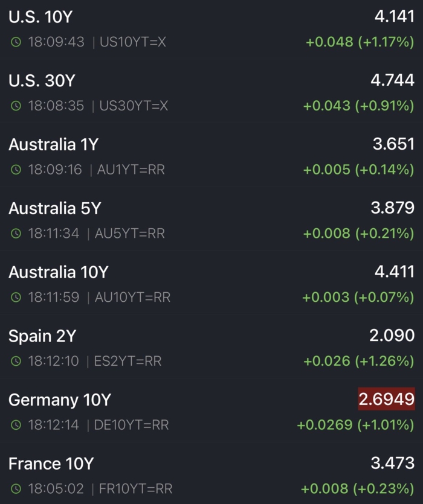Click the US10YT=X ticker symbol

pos(133,42)
